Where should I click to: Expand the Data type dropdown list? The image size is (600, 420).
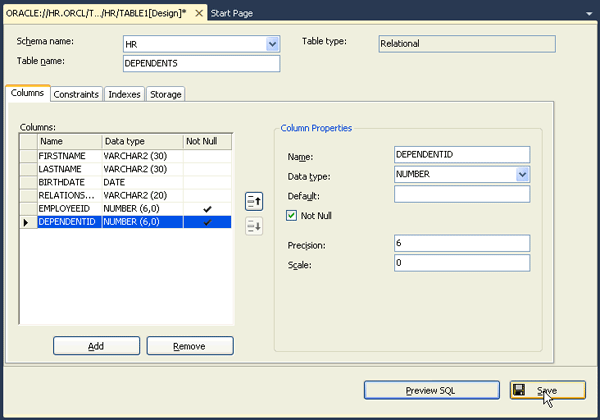[x=523, y=174]
